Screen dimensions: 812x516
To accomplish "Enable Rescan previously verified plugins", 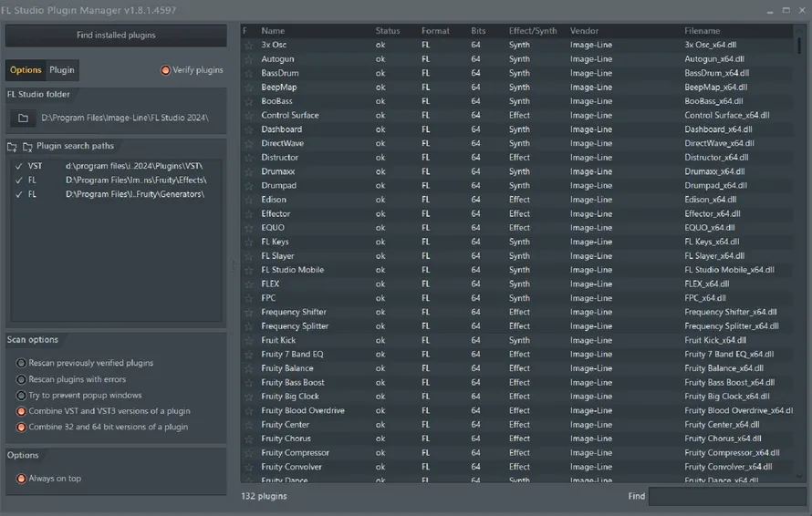I will click(x=21, y=363).
